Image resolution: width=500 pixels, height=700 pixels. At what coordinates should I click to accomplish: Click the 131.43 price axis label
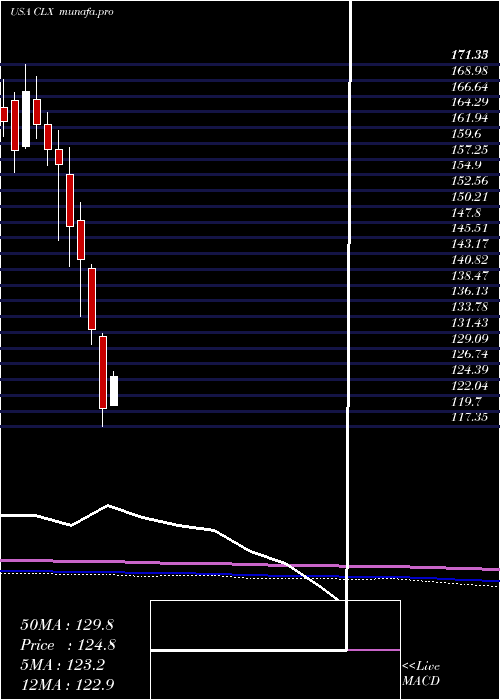tap(469, 323)
